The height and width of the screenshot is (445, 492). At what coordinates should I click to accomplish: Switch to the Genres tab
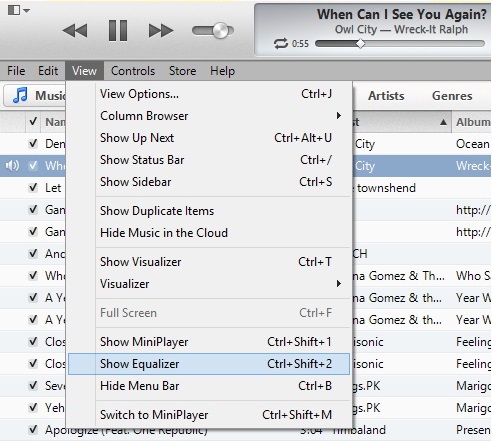click(452, 96)
